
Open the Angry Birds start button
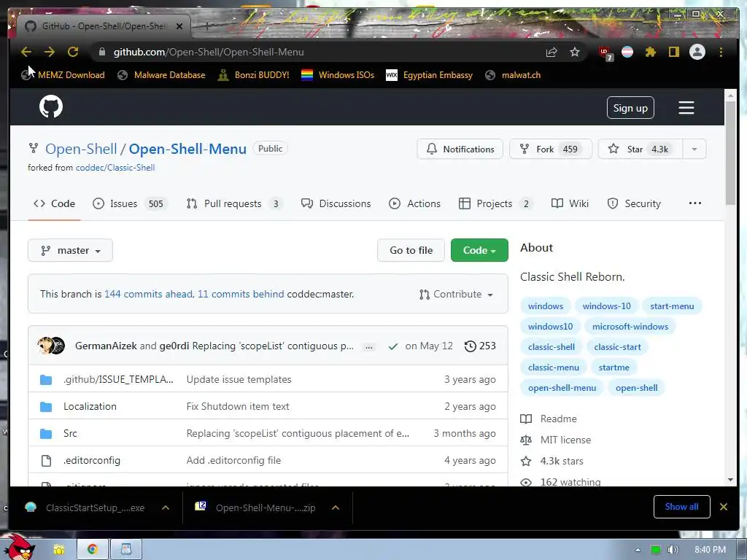20,547
